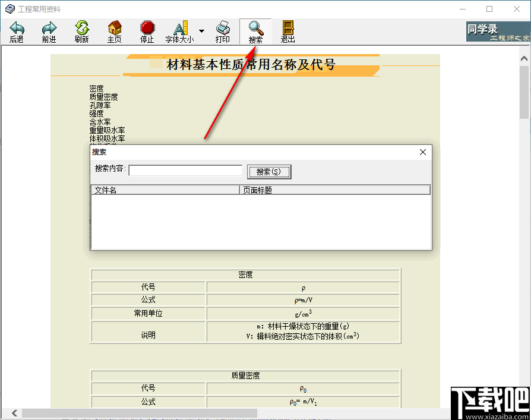Screen dimensions: 531x420
Task: Exit the program via 退出 door icon
Action: point(288,32)
